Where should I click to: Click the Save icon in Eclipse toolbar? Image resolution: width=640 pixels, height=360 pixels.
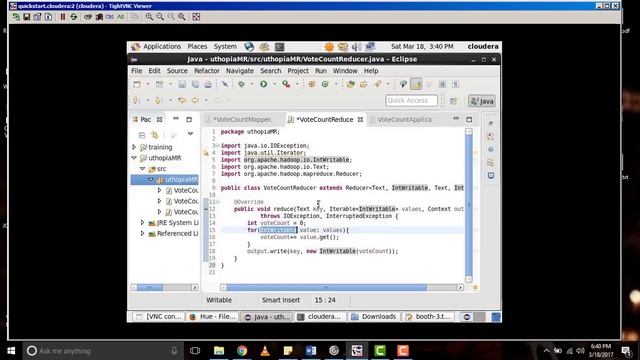click(182, 84)
